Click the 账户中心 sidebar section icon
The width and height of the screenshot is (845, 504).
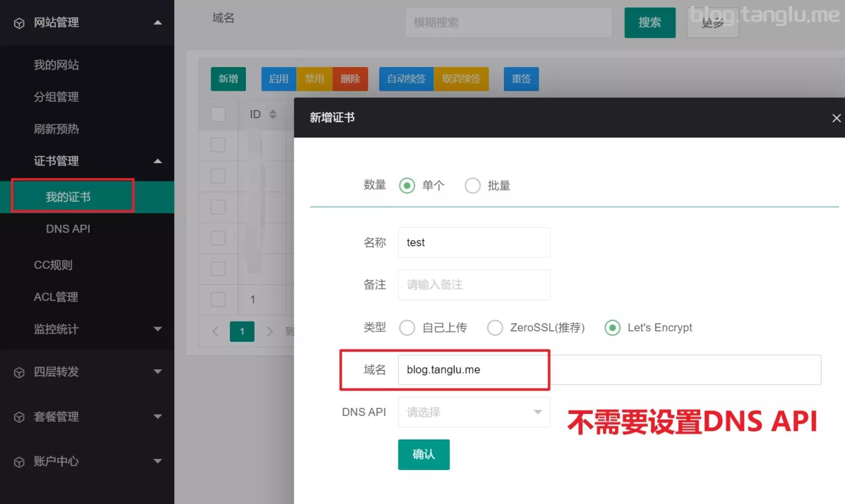point(19,462)
